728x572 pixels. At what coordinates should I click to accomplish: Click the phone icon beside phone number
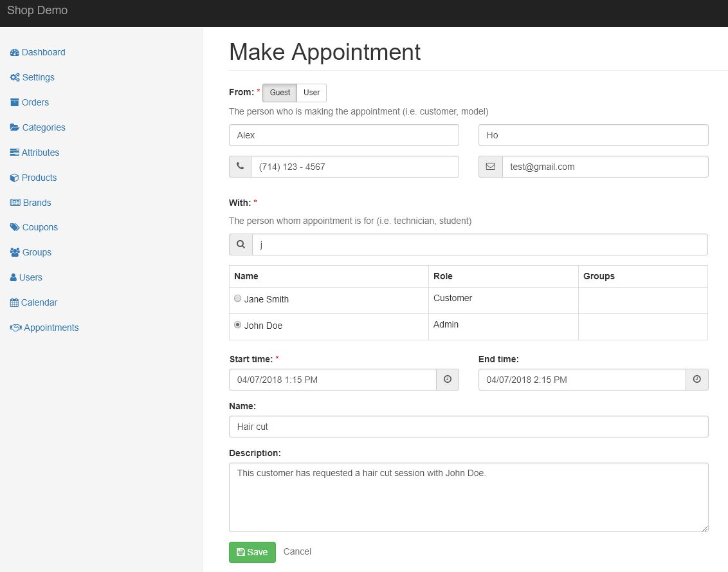[240, 167]
